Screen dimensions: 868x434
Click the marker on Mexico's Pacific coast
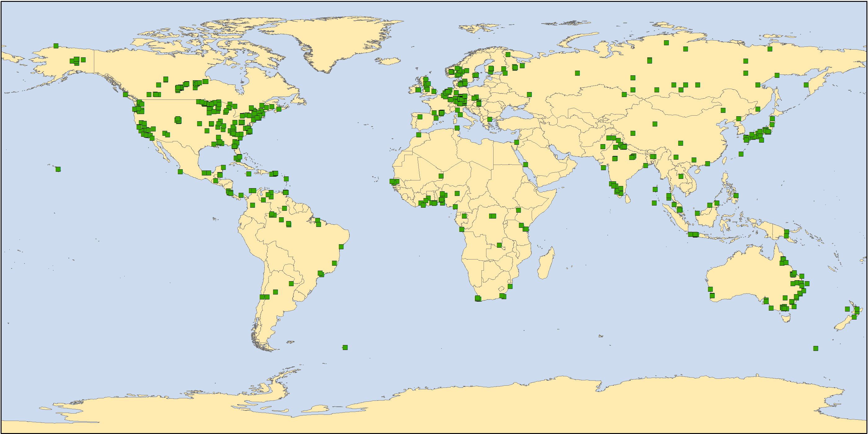180,172
